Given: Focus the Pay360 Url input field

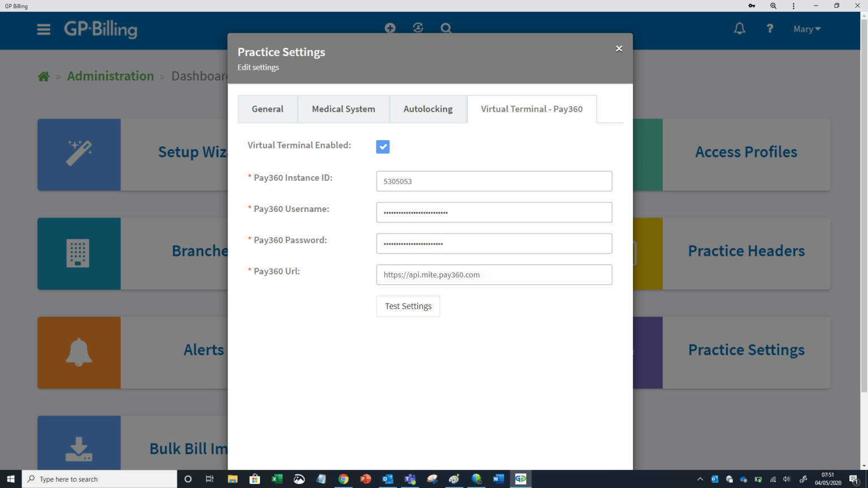Looking at the screenshot, I should [494, 275].
